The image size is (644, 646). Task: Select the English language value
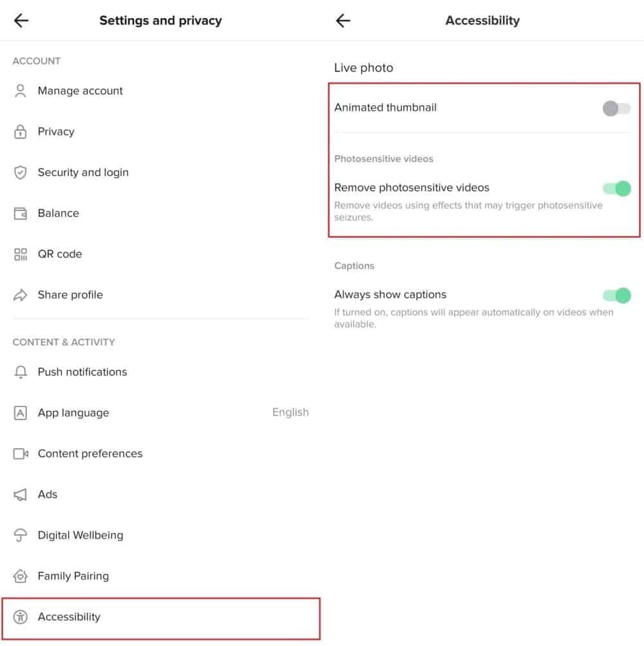tap(290, 412)
